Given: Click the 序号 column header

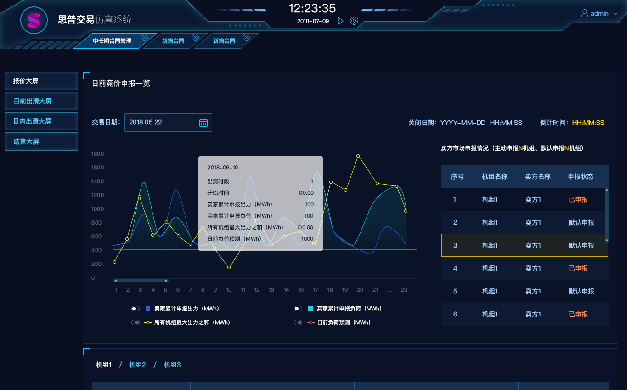Looking at the screenshot, I should [x=457, y=176].
